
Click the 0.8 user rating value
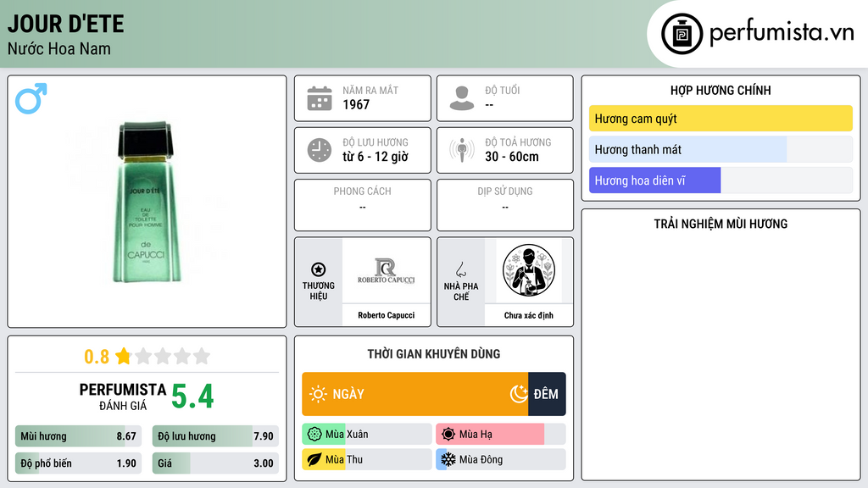click(x=97, y=357)
